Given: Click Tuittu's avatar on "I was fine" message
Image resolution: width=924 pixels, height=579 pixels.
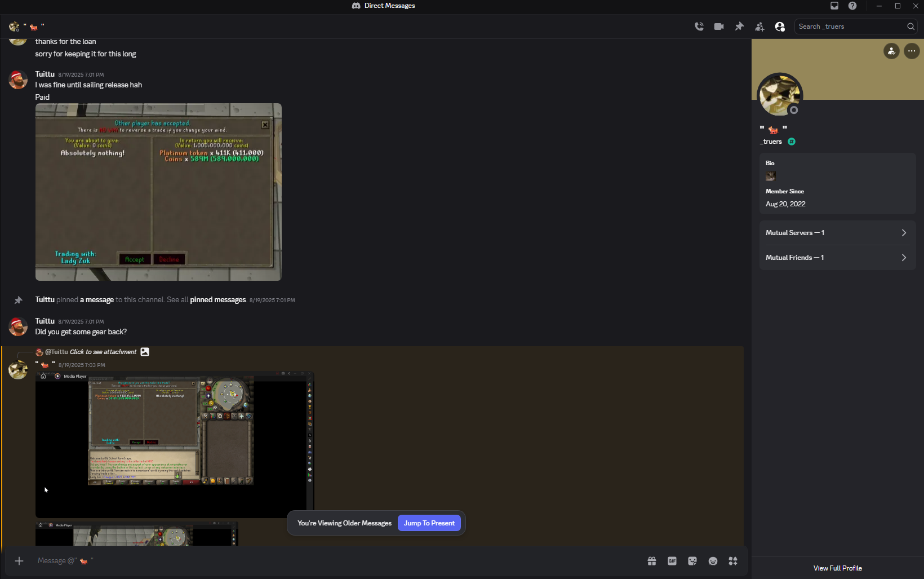Looking at the screenshot, I should (18, 79).
